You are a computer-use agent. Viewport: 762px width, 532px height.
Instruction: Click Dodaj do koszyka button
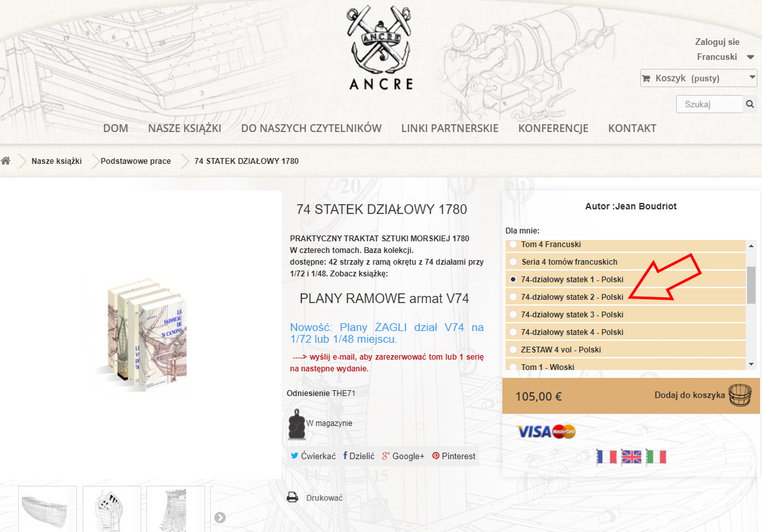click(702, 395)
